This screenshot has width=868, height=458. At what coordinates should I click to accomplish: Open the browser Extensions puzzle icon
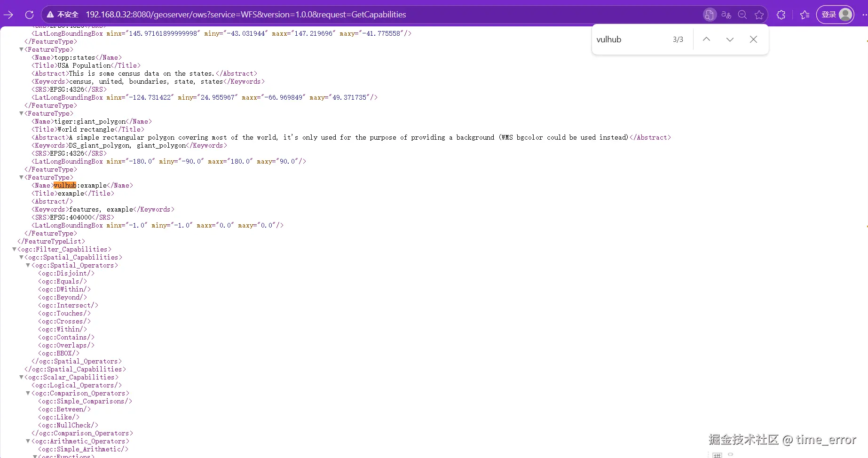(781, 15)
